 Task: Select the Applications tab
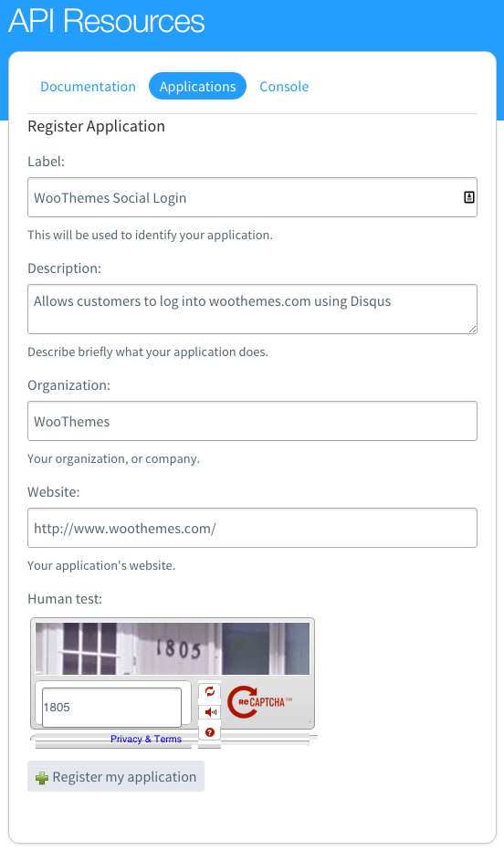(x=197, y=87)
